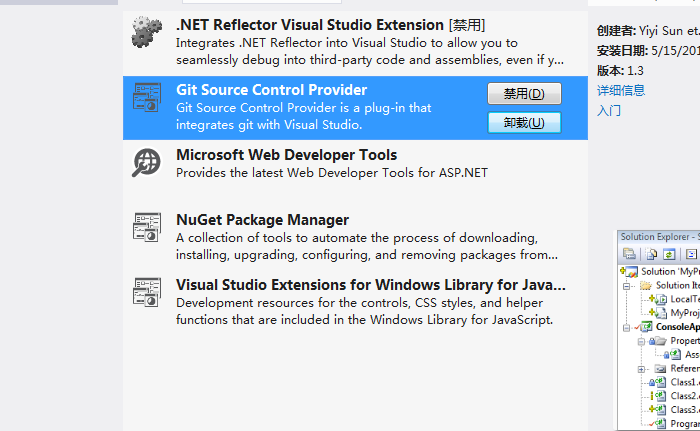The image size is (700, 431).
Task: Click 'Provides the latest Web Developer Tools' description
Action: tap(332, 173)
